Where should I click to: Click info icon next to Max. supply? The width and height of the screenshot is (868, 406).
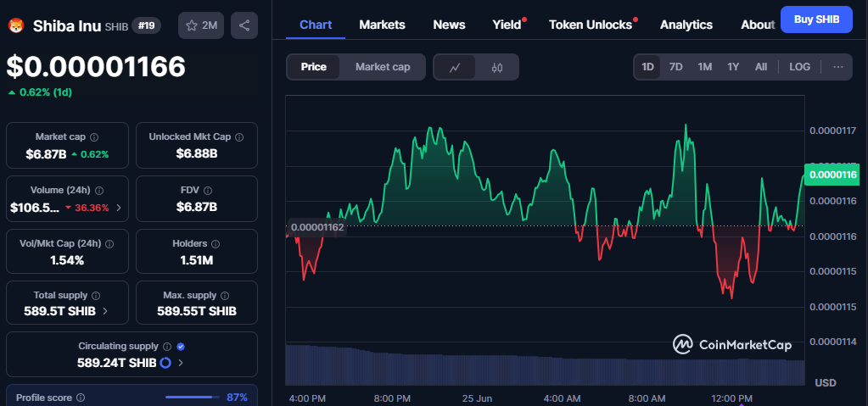tap(227, 295)
